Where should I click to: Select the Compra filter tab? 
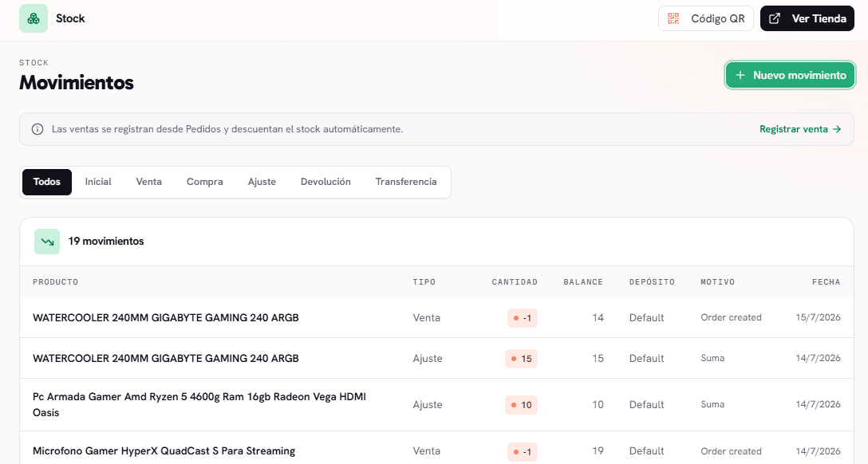[205, 182]
